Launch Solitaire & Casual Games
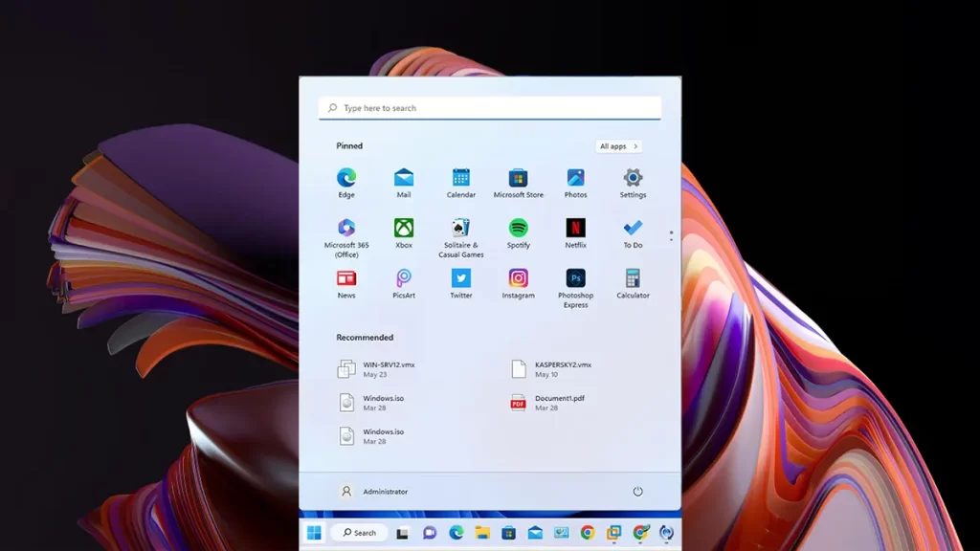Viewport: 980px width, 551px height. [460, 229]
